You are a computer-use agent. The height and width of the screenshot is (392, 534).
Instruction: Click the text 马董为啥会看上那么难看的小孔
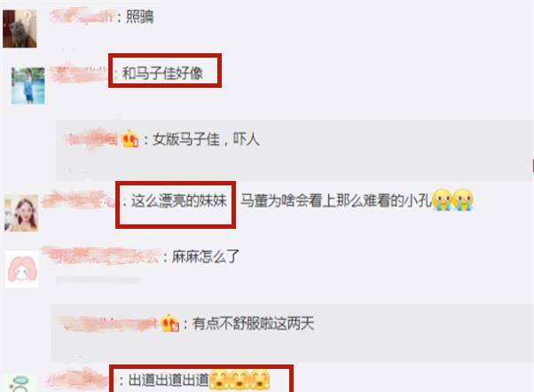[336, 200]
